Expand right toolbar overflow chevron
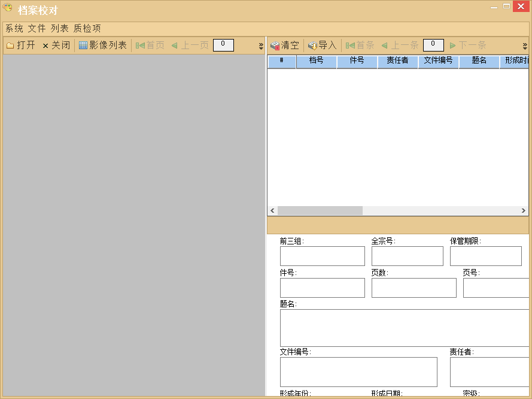 [525, 46]
